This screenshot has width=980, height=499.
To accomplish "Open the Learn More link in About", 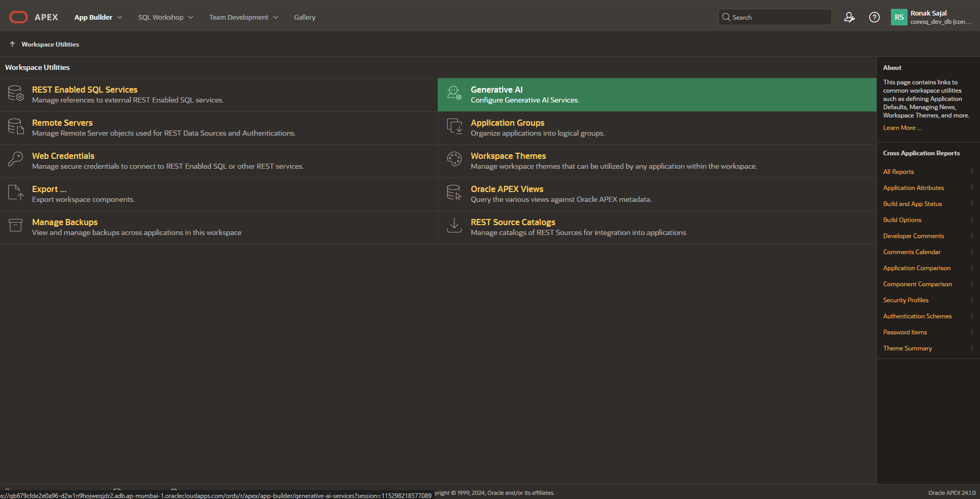I will 902,128.
